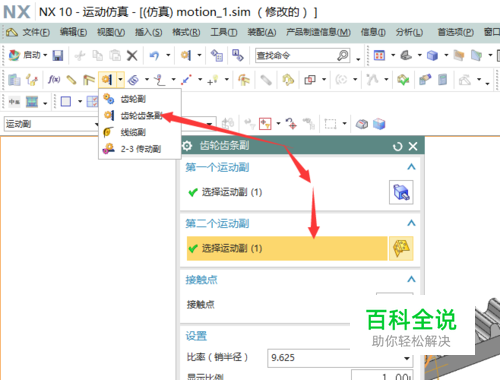Close the 齿轮齿条副 dialog

pyautogui.click(x=413, y=146)
